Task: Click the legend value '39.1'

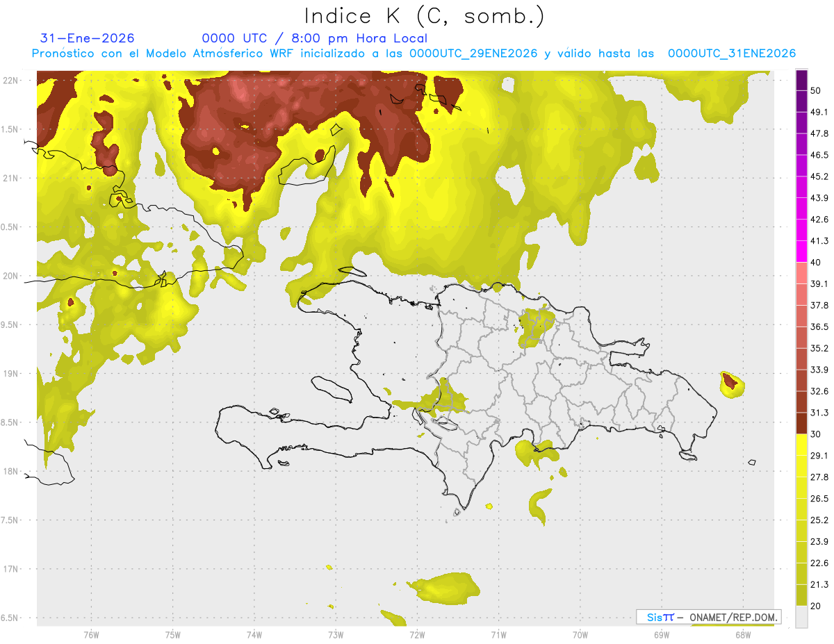Action: (819, 284)
